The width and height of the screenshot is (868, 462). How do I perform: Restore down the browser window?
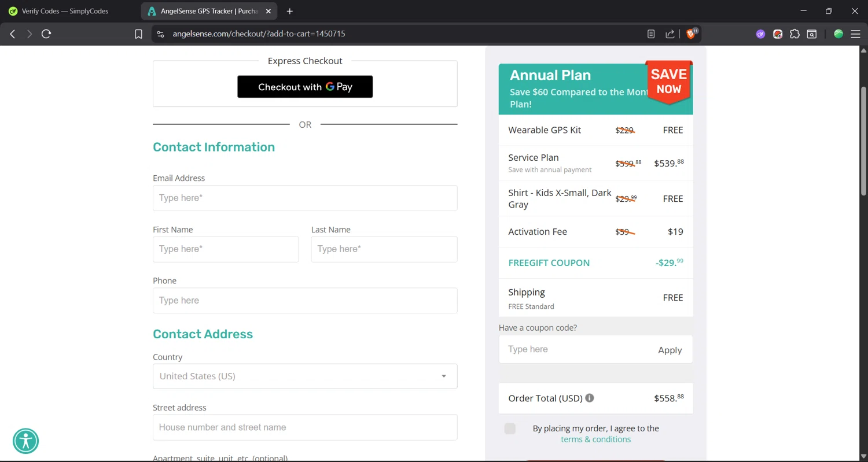[829, 11]
